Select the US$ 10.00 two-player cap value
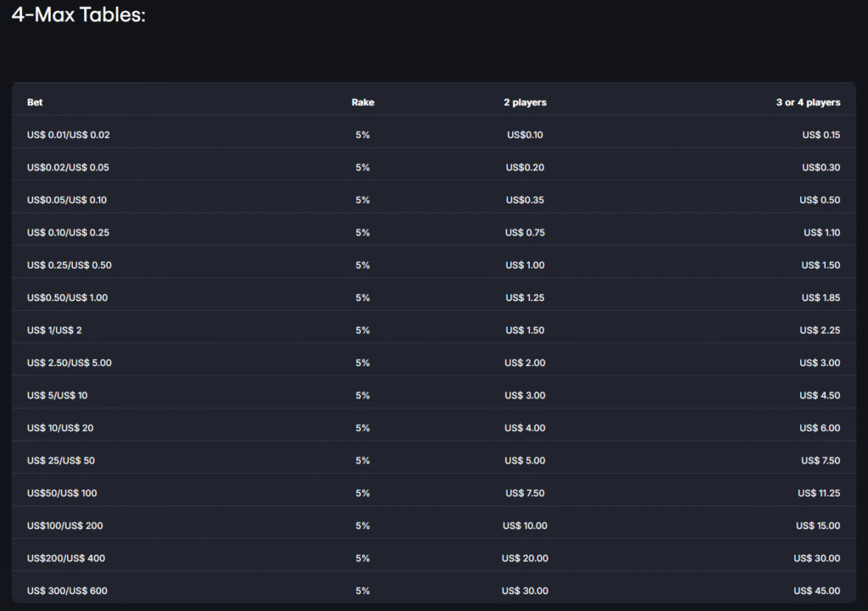Viewport: 868px width, 611px height. 525,526
